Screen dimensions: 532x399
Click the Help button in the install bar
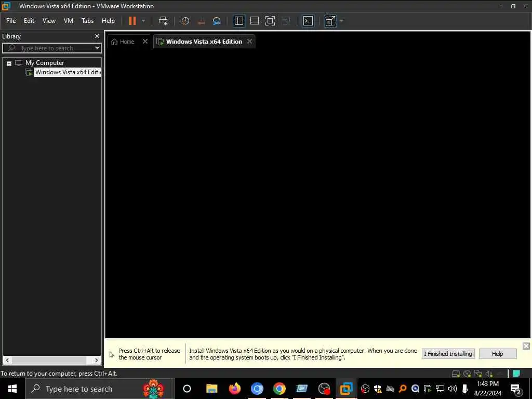point(497,354)
